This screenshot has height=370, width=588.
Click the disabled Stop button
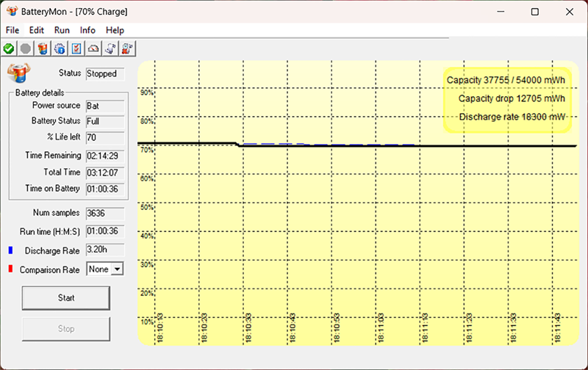[66, 329]
